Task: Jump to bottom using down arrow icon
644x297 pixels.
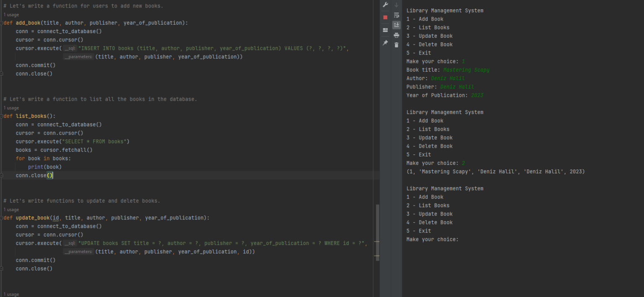Action: click(396, 5)
